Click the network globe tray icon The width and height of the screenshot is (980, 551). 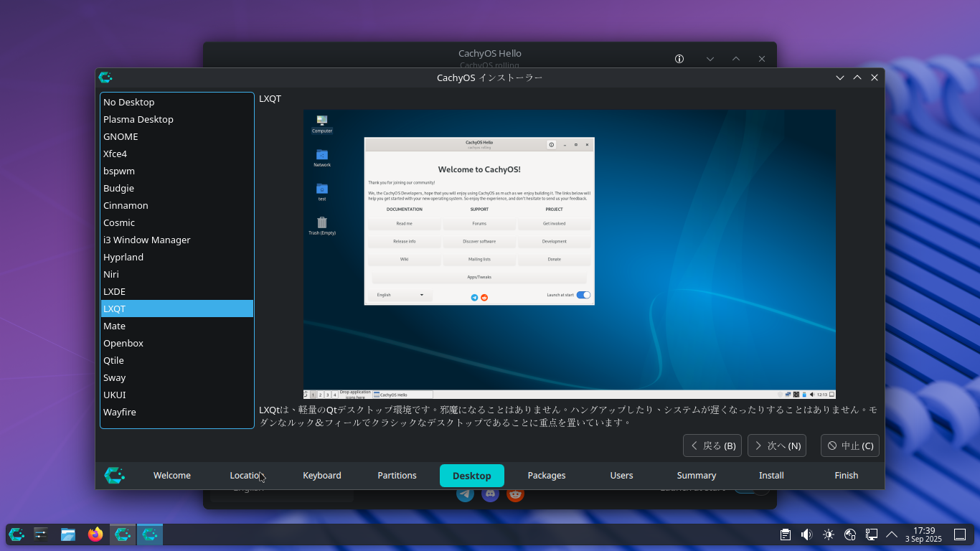(850, 534)
